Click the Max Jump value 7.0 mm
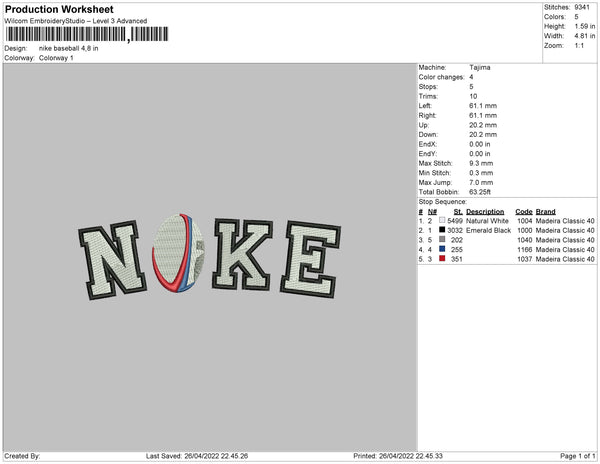The height and width of the screenshot is (464, 600). [481, 182]
